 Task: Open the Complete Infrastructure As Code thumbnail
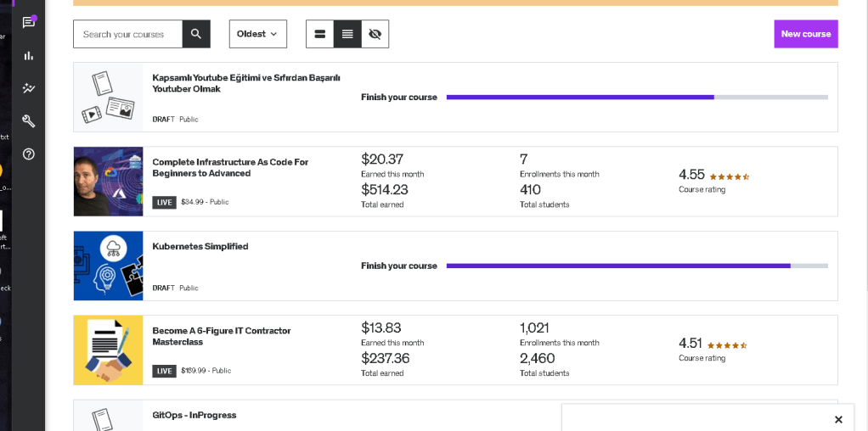pyautogui.click(x=109, y=182)
